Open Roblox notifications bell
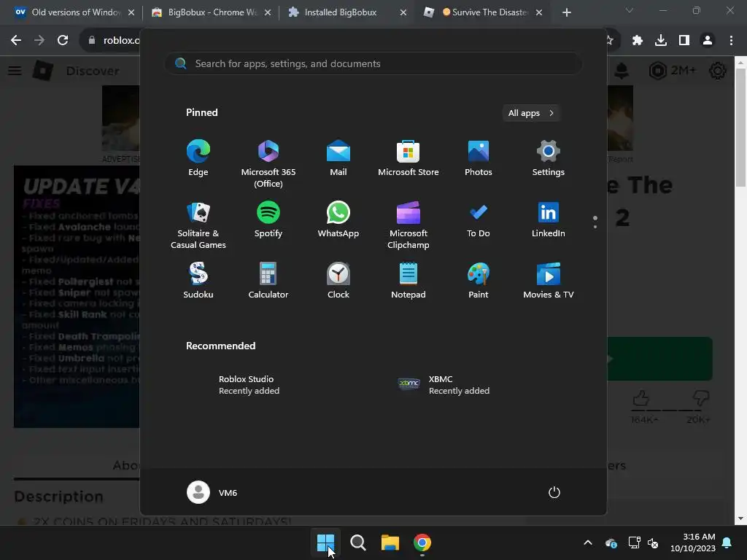The height and width of the screenshot is (560, 747). [x=622, y=71]
